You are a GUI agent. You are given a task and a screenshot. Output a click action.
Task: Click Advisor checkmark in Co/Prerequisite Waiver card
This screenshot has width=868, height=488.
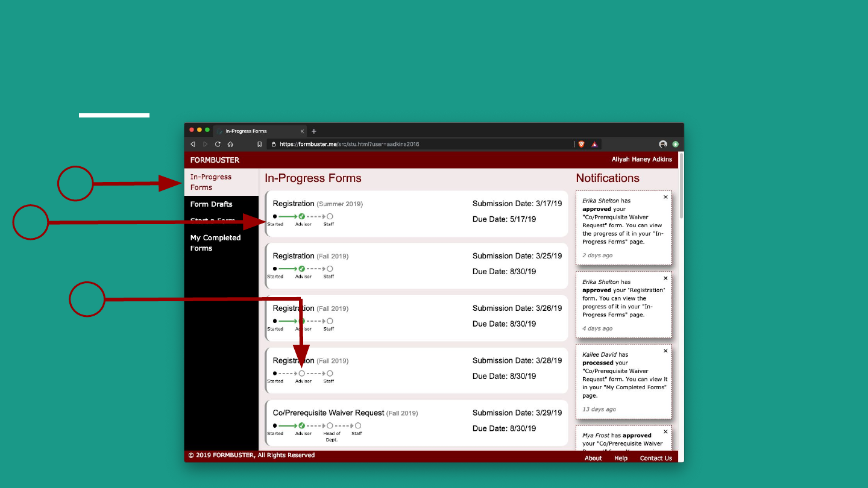click(302, 426)
